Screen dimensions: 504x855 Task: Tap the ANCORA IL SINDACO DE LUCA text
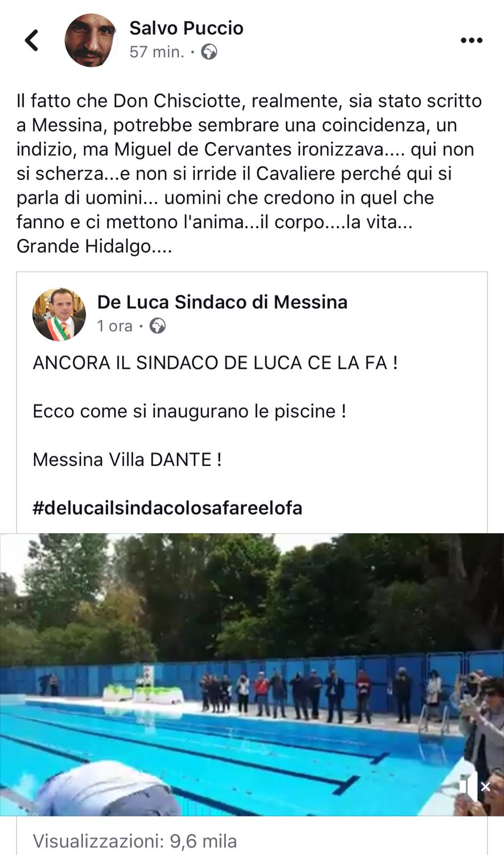[x=215, y=363]
